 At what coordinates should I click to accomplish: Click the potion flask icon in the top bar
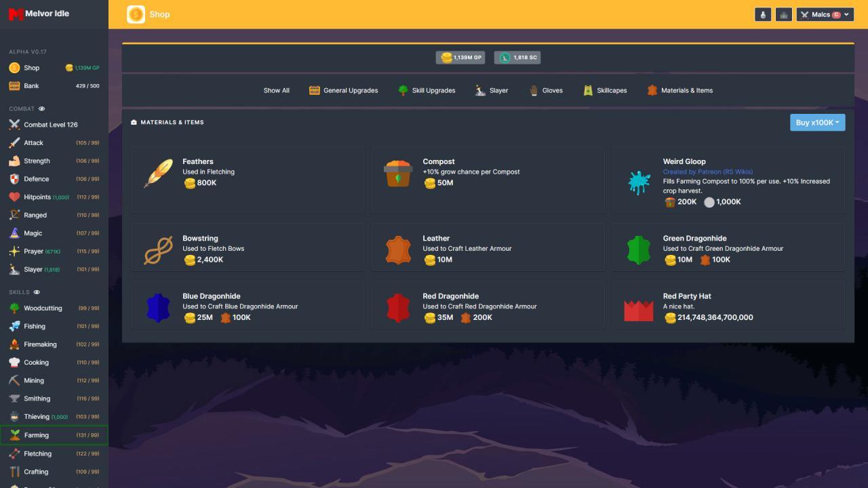pos(763,14)
